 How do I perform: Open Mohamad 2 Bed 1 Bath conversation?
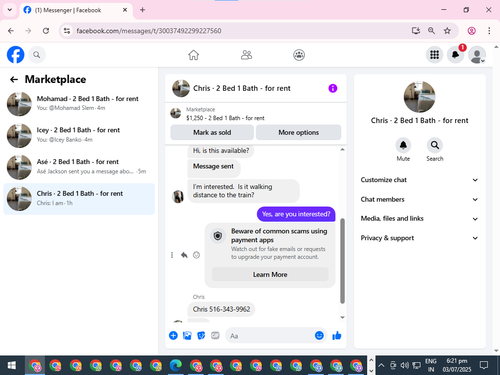point(79,104)
